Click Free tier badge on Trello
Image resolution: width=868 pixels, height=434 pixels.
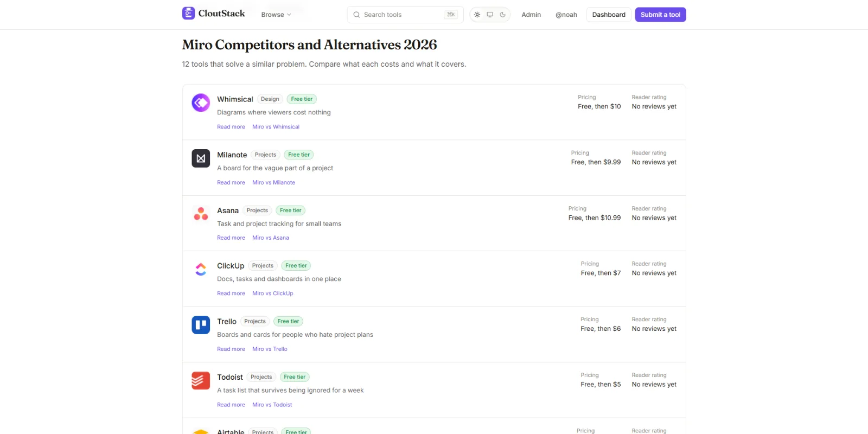[x=288, y=322]
